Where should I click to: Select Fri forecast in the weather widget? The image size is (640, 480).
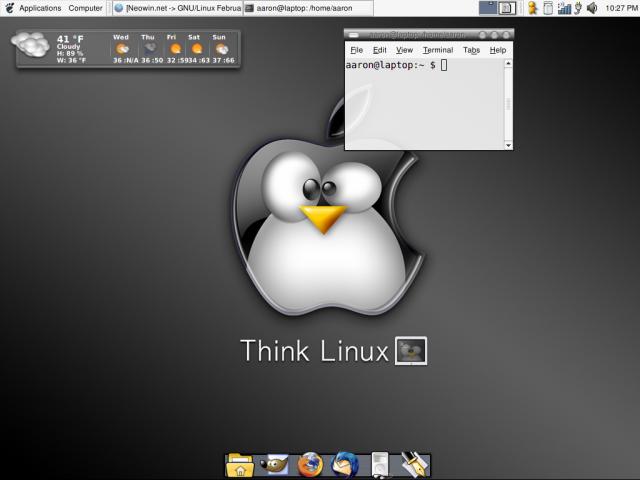tap(174, 49)
